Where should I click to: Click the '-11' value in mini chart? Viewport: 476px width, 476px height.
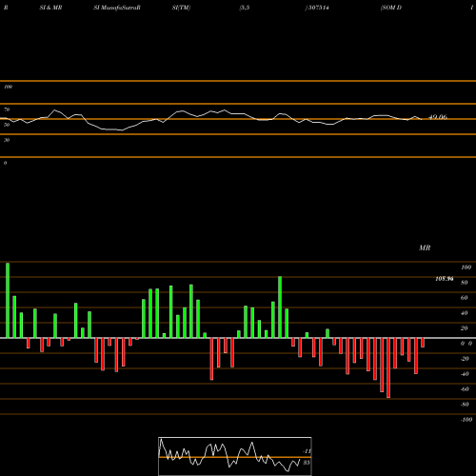click(x=307, y=451)
